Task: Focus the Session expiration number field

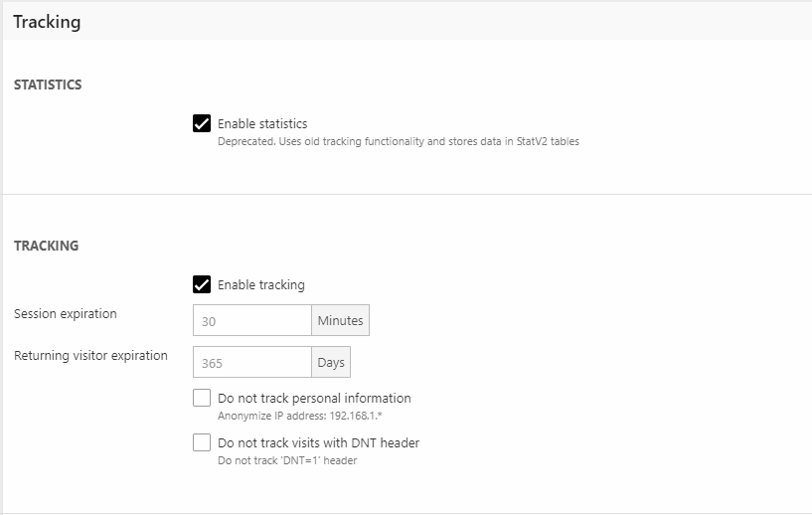Action: click(x=252, y=321)
